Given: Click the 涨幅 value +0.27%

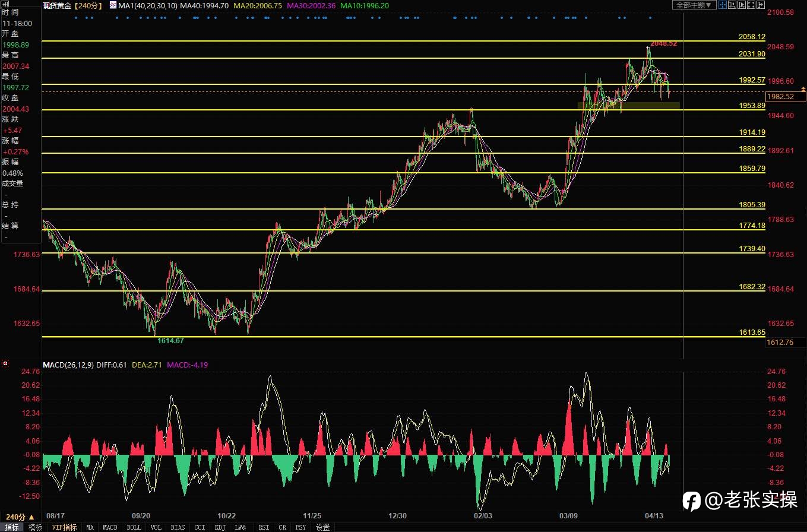Looking at the screenshot, I should pos(15,152).
